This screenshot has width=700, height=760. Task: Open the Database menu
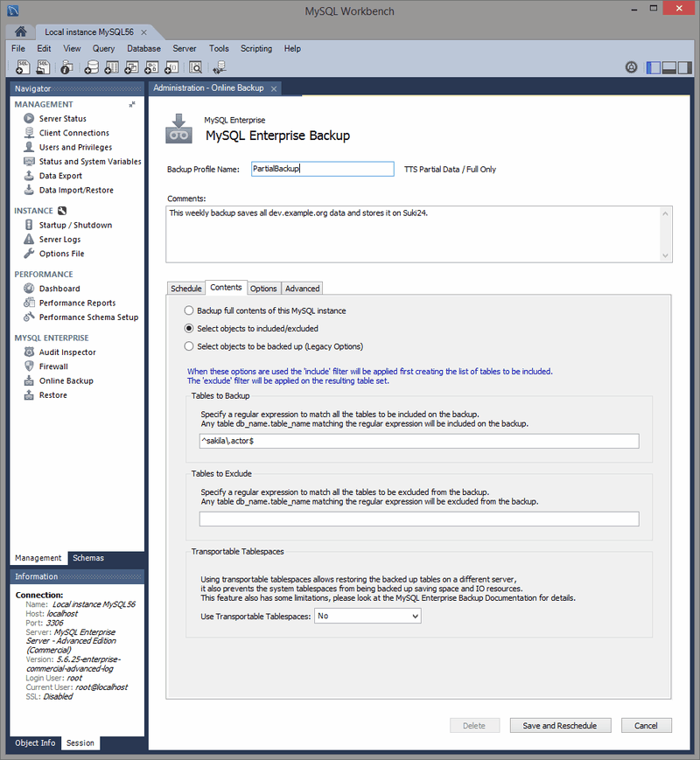click(143, 48)
